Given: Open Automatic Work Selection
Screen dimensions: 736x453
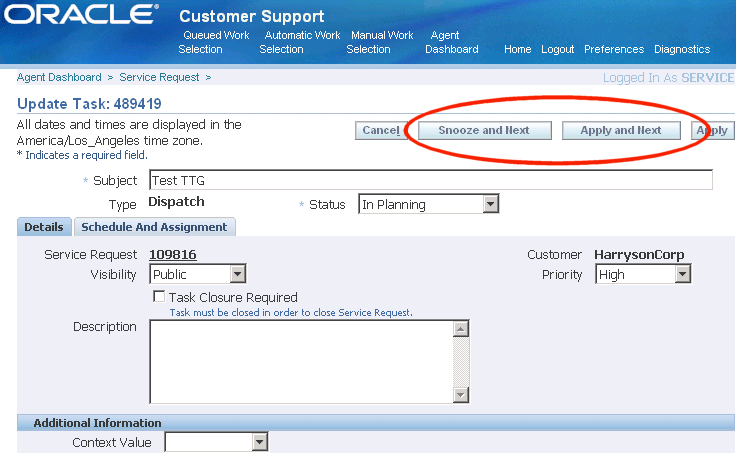Looking at the screenshot, I should click(300, 42).
